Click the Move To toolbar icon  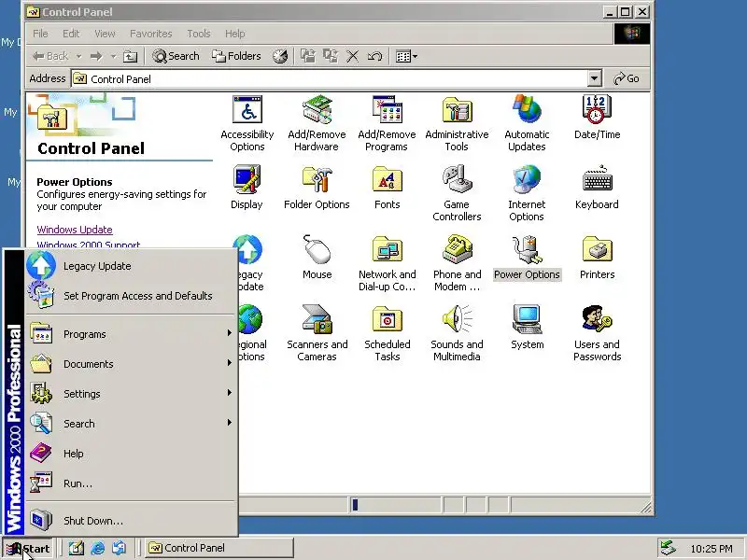click(308, 56)
